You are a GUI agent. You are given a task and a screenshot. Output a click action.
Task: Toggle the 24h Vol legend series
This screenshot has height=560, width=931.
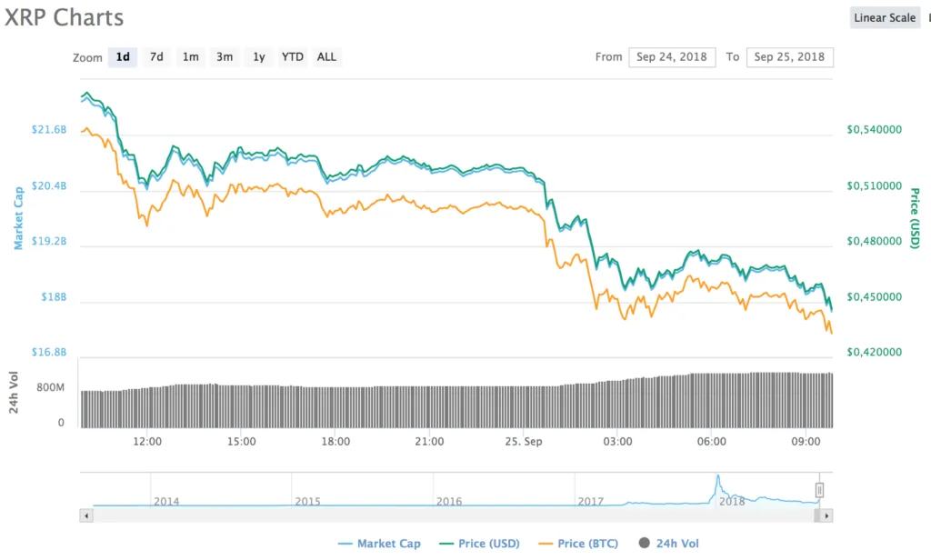click(669, 544)
